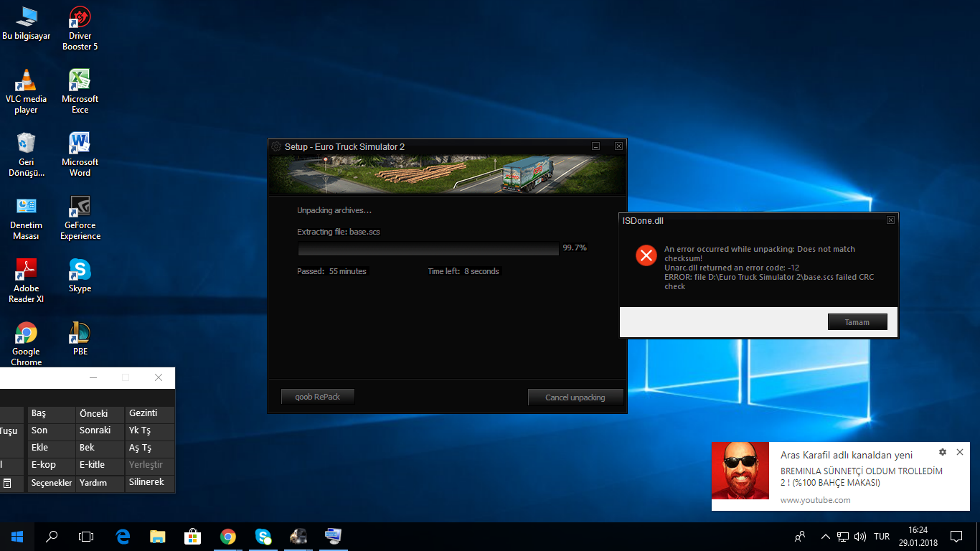980x551 pixels.
Task: Click the TUR input language indicator
Action: click(882, 537)
